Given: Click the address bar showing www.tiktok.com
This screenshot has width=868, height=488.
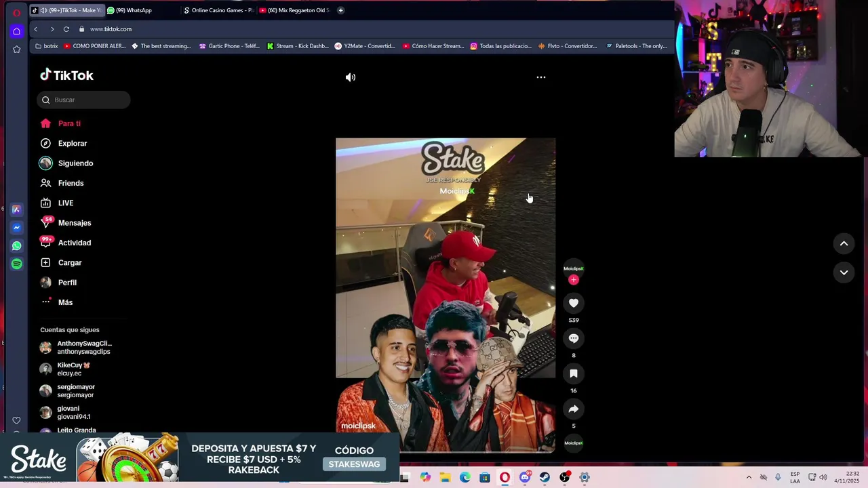Looking at the screenshot, I should (x=111, y=29).
